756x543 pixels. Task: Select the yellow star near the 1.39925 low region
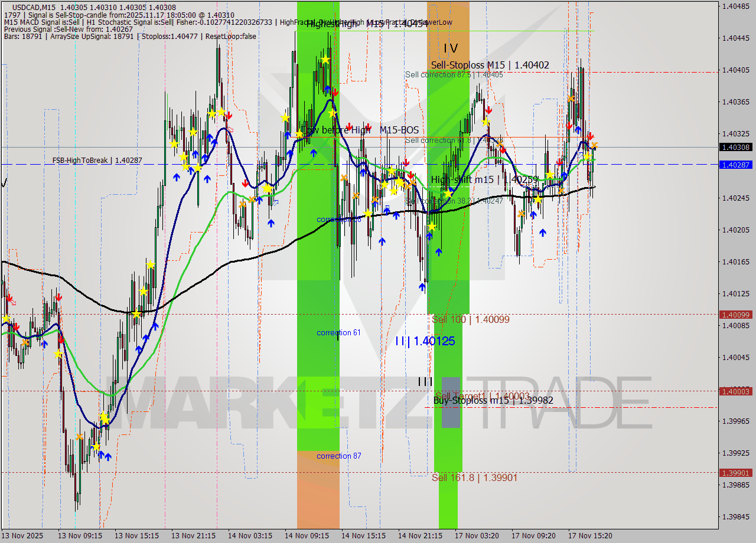point(96,448)
